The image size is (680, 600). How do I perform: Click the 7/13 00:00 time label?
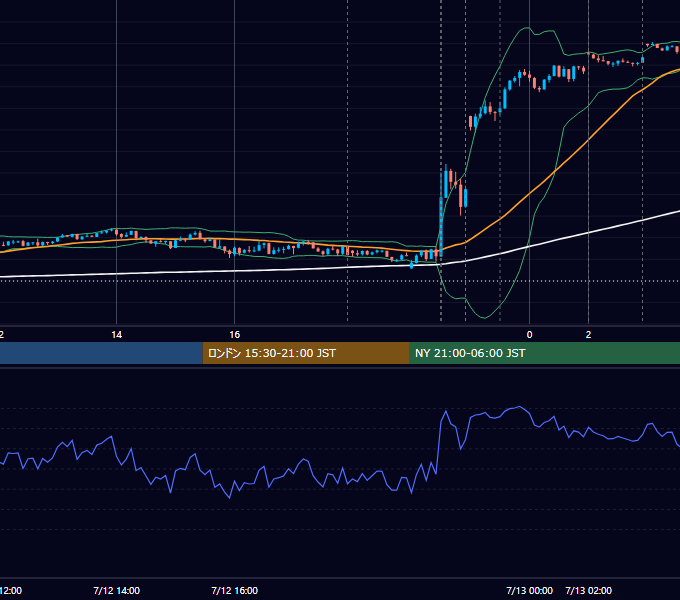[529, 590]
